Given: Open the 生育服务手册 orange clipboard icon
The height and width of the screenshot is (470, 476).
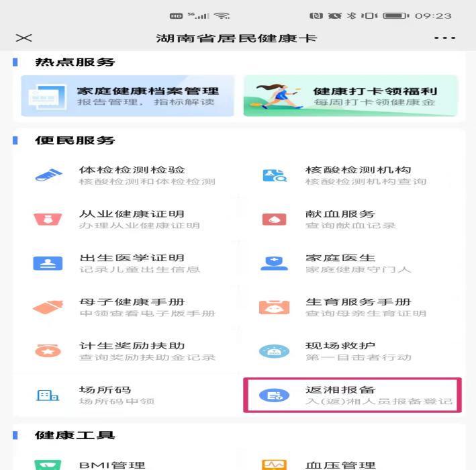Looking at the screenshot, I should pyautogui.click(x=274, y=307).
